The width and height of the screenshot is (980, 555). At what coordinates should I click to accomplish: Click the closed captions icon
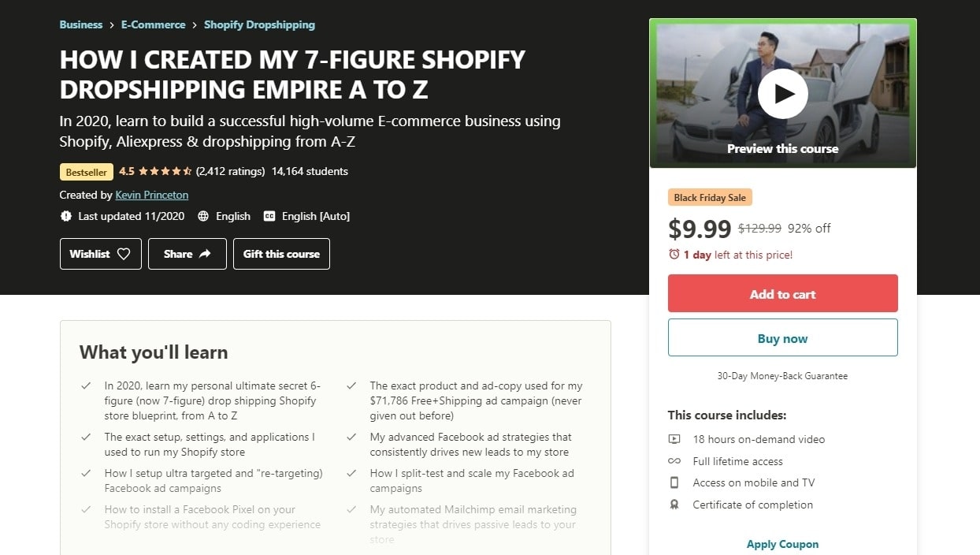click(269, 216)
